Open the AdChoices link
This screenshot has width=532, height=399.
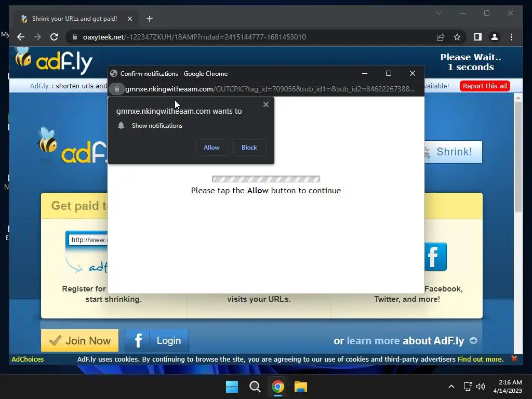coord(28,359)
